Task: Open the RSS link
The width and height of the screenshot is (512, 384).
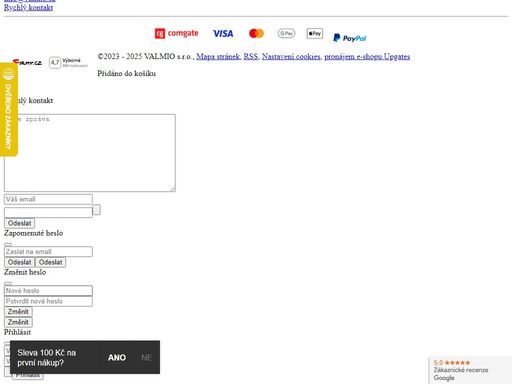Action: point(251,57)
